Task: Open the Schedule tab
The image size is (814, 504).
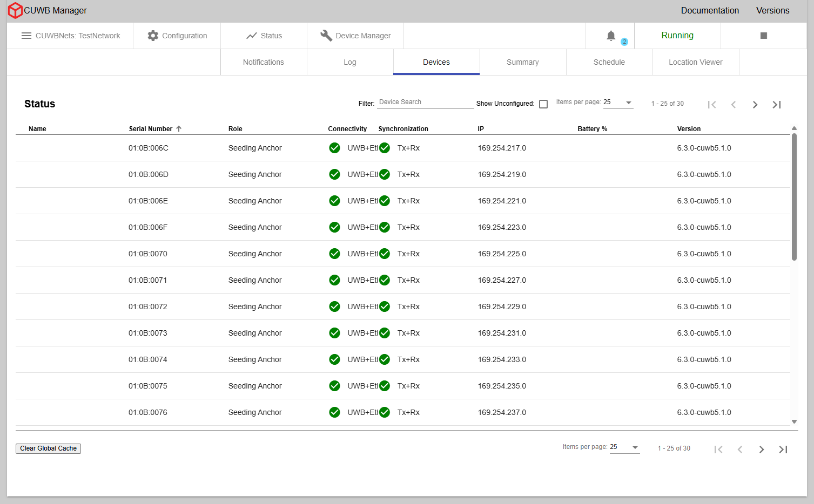Action: (609, 62)
